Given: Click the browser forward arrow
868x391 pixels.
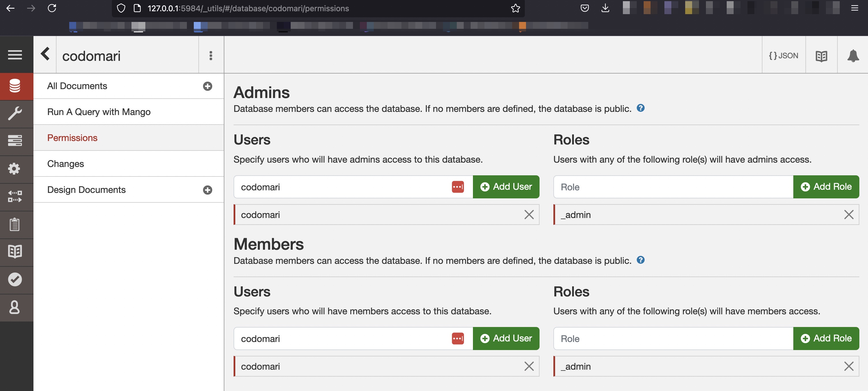Looking at the screenshot, I should [31, 8].
